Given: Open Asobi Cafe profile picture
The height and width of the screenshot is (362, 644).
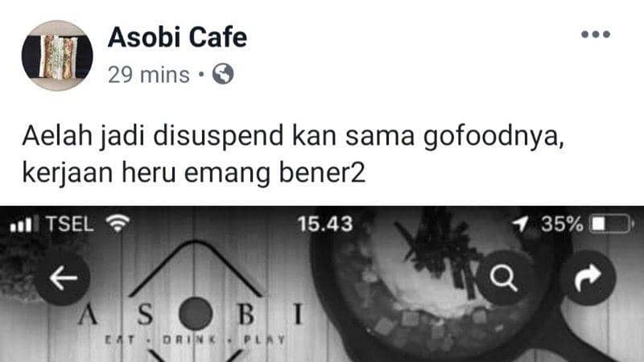Looking at the screenshot, I should (57, 56).
